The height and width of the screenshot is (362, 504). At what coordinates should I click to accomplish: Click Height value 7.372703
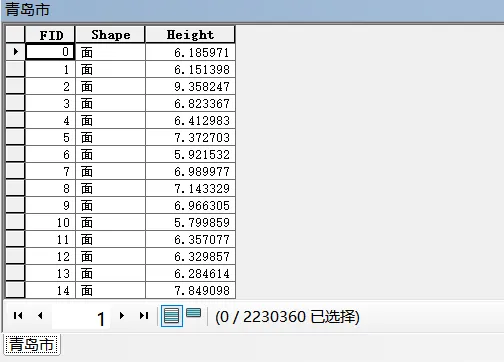point(190,137)
